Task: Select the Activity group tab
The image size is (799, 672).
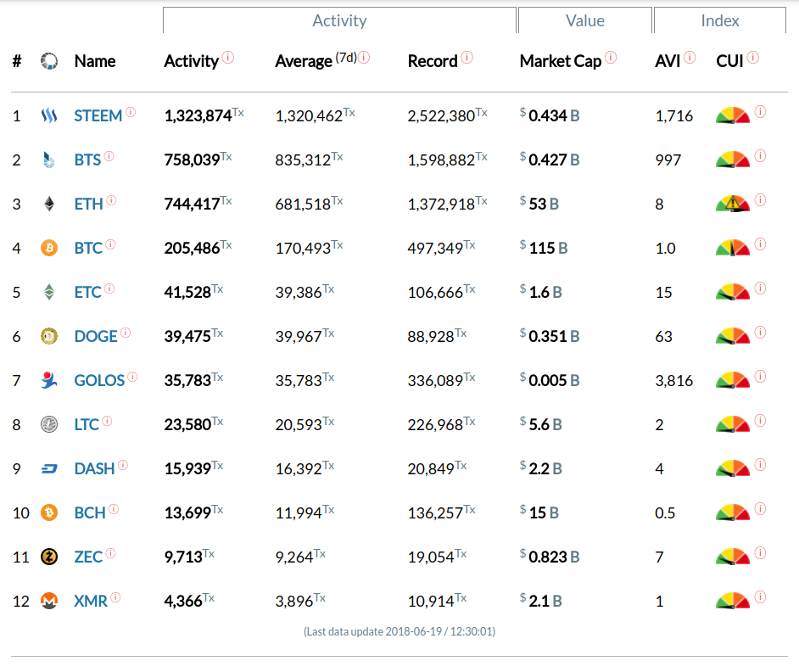Action: 339,20
